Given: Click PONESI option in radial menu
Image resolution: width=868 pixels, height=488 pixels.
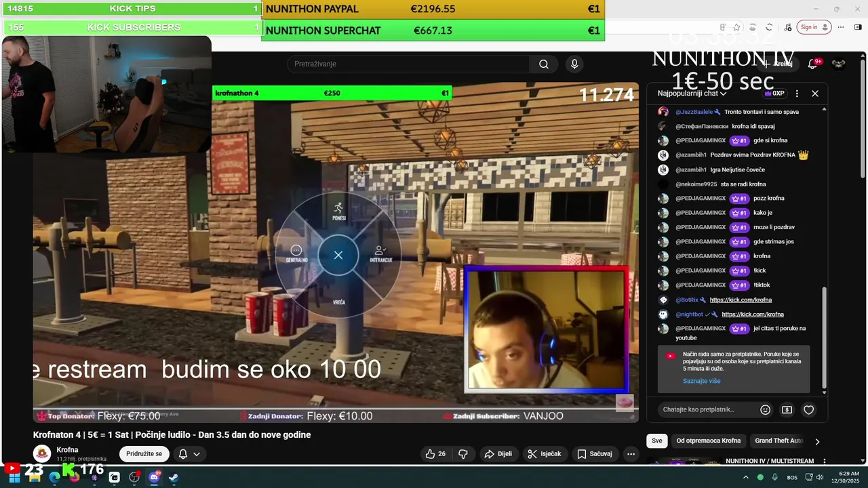Looking at the screenshot, I should (x=338, y=211).
